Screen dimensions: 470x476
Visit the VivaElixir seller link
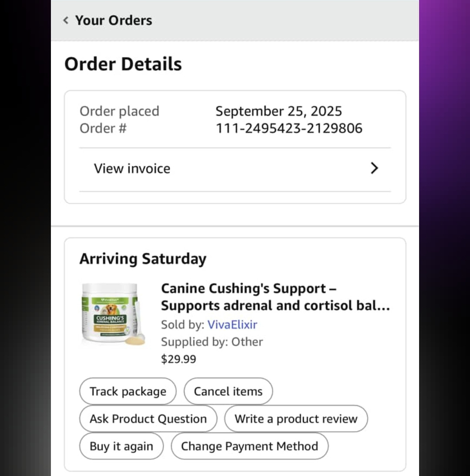[x=232, y=325]
